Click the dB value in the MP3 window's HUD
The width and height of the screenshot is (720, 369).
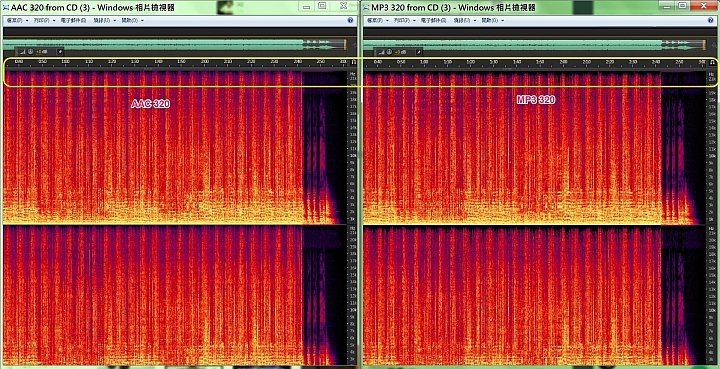tap(401, 52)
